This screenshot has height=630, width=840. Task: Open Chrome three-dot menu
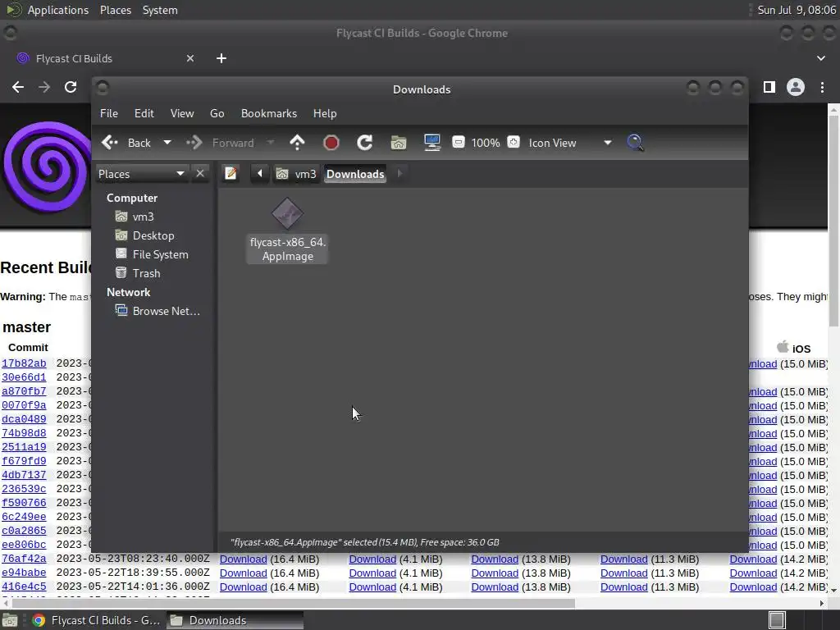point(822,87)
